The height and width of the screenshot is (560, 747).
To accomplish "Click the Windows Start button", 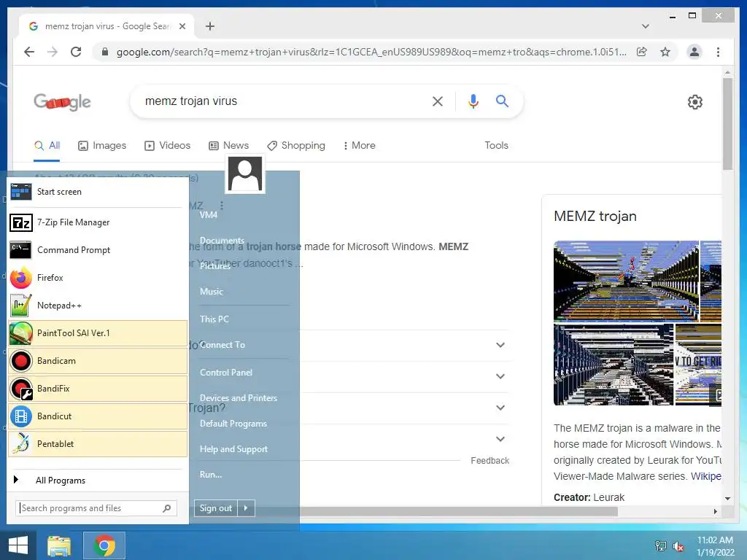I will 18,545.
